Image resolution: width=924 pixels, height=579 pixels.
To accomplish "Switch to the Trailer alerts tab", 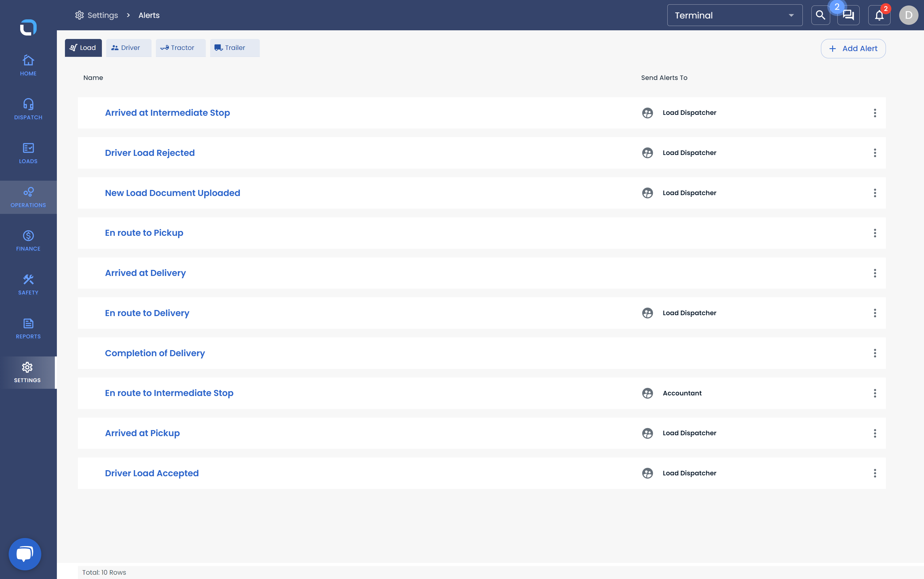I will 235,48.
